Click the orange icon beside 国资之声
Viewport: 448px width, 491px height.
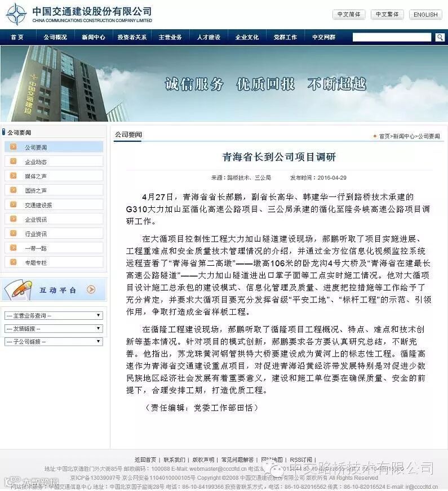click(x=14, y=190)
